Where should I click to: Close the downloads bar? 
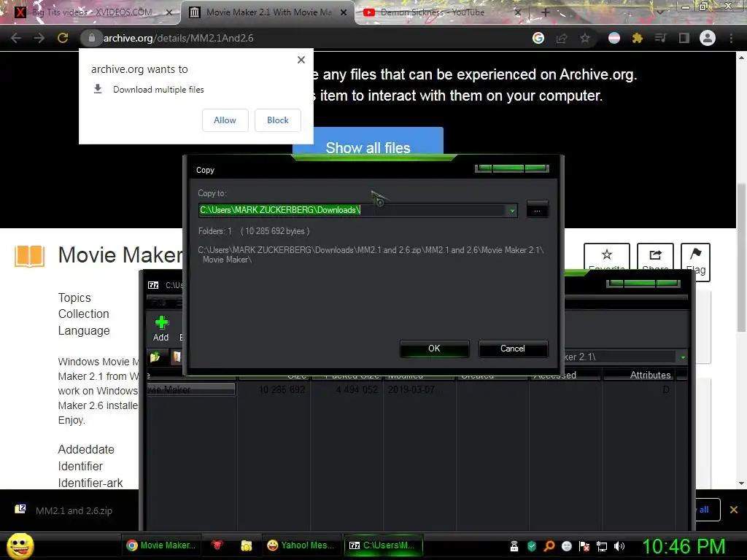734,510
